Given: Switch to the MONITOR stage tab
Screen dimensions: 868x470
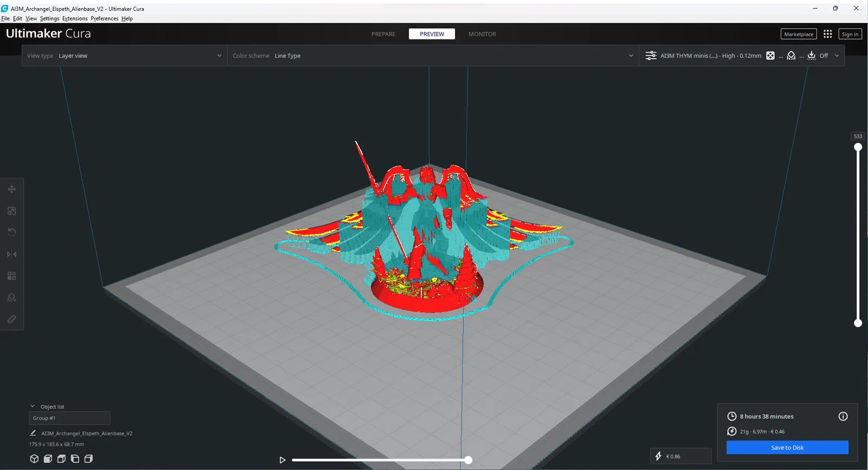Looking at the screenshot, I should pyautogui.click(x=482, y=34).
